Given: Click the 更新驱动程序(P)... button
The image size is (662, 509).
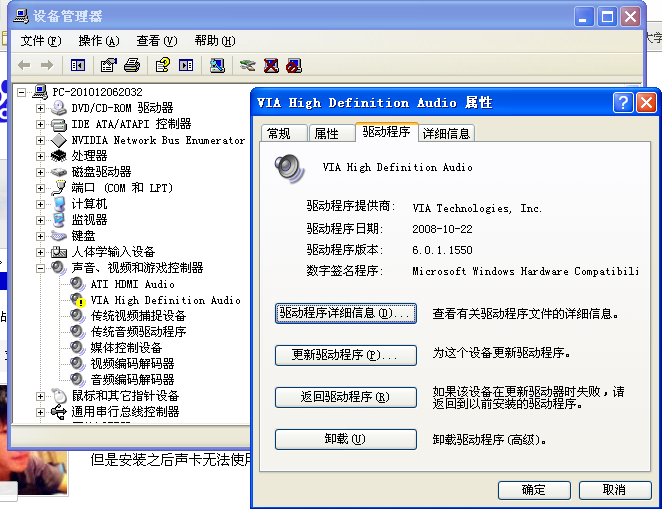Looking at the screenshot, I should point(346,355).
